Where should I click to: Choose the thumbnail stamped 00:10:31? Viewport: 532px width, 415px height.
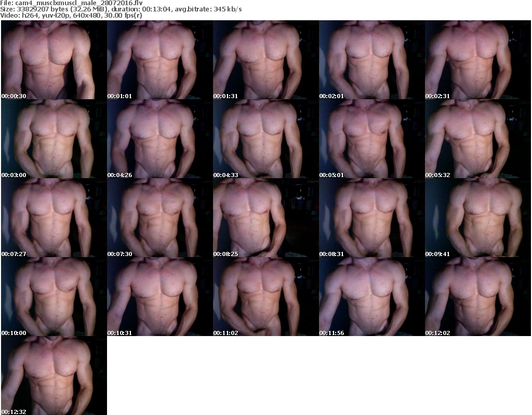(160, 297)
